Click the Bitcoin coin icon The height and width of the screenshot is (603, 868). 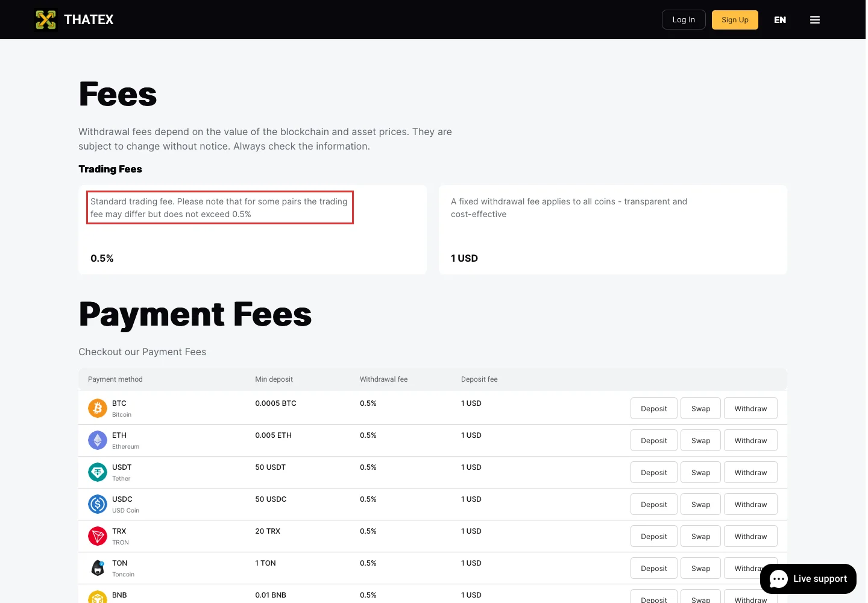98,408
